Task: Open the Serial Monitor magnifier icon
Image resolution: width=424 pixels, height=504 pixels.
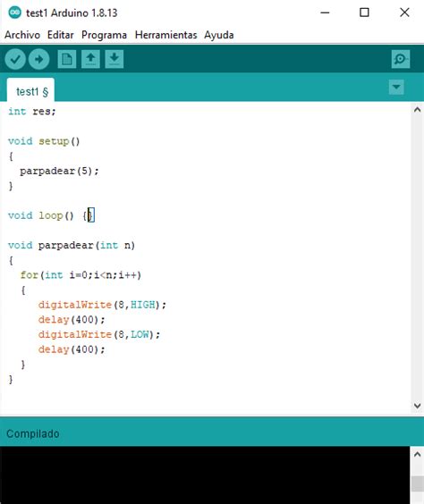Action: (x=401, y=59)
